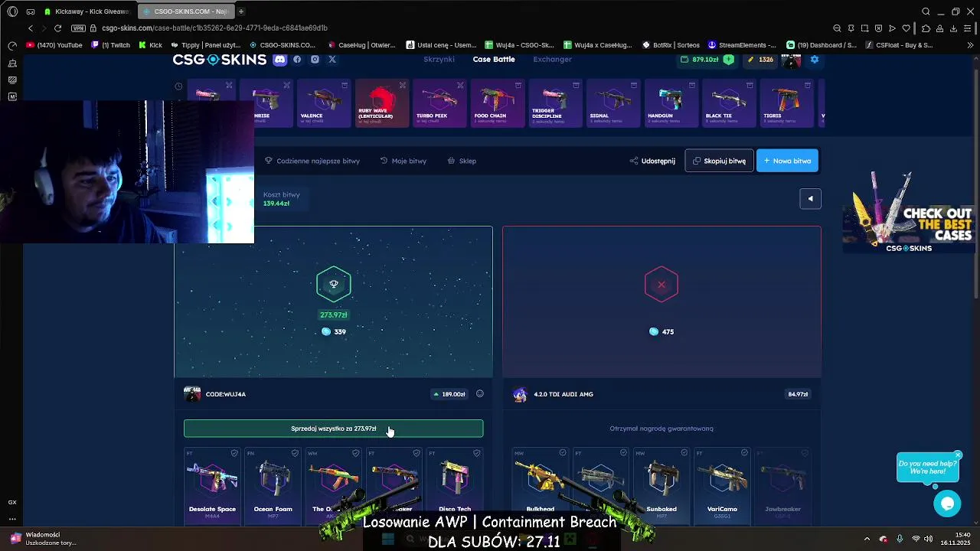Open the Case Battle navigation item
980x551 pixels.
494,60
